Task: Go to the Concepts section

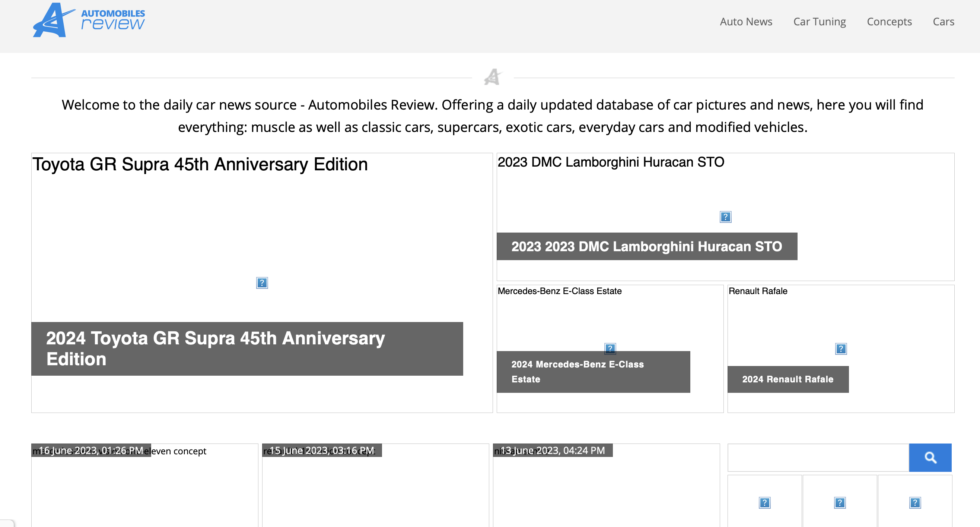Action: pyautogui.click(x=889, y=22)
